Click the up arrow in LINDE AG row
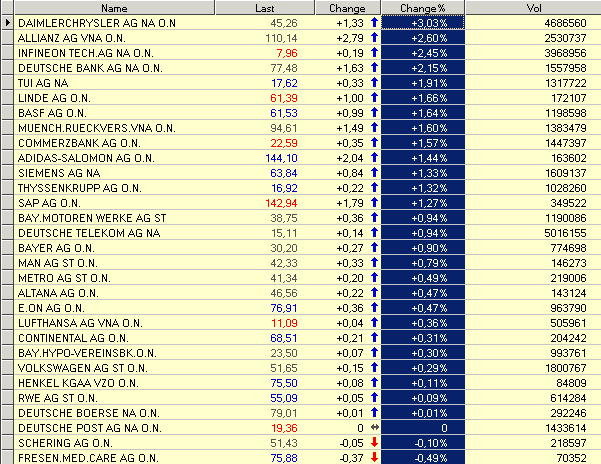Screen dimensions: 601x464 pyautogui.click(x=374, y=98)
